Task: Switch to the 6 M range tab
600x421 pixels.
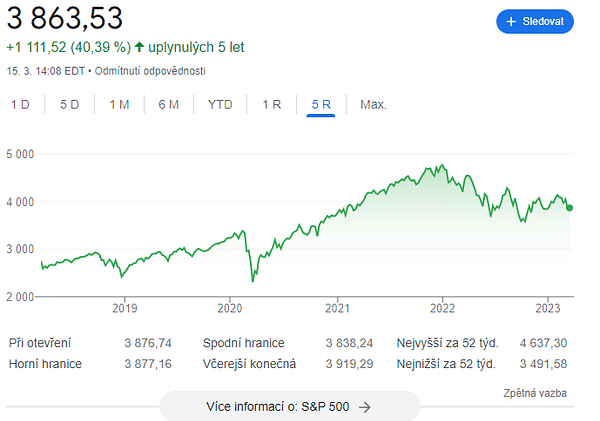Action: (x=169, y=104)
